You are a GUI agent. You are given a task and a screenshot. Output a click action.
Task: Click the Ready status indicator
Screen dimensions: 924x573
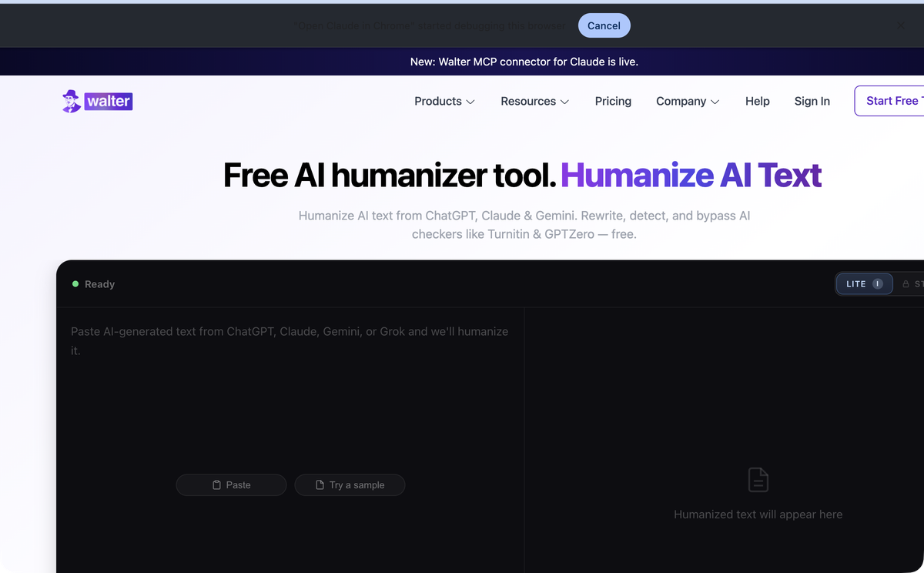coord(93,284)
